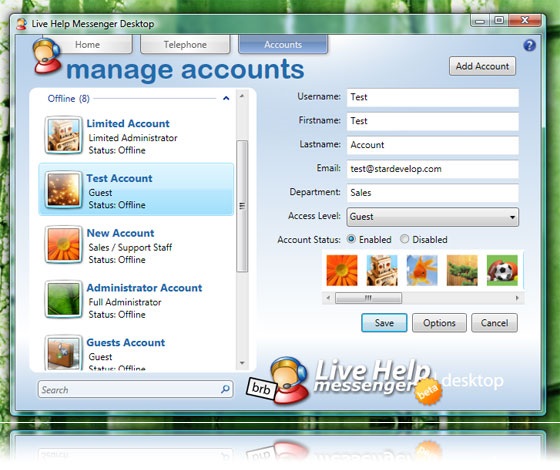This screenshot has width=560, height=470.
Task: Click account list scrollbar up arrow
Action: pos(242,96)
